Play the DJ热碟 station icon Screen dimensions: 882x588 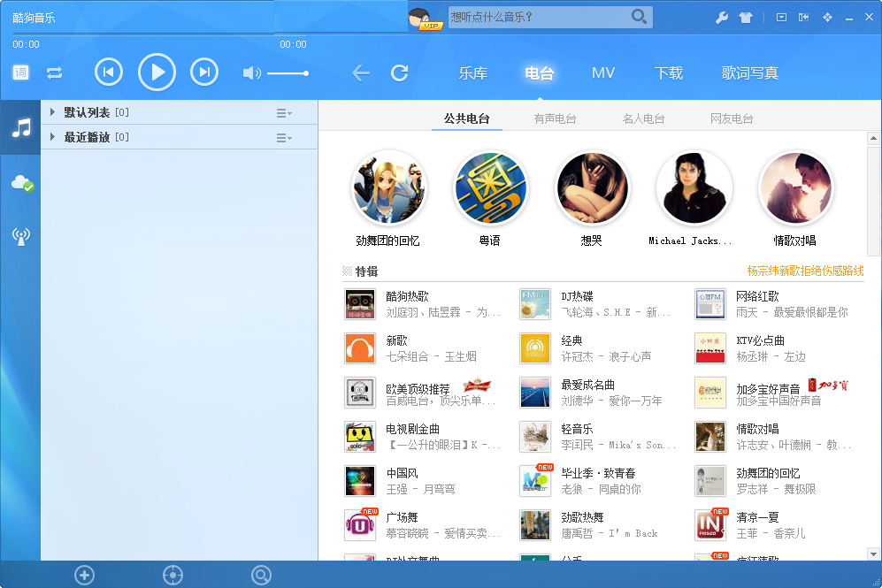[x=535, y=304]
